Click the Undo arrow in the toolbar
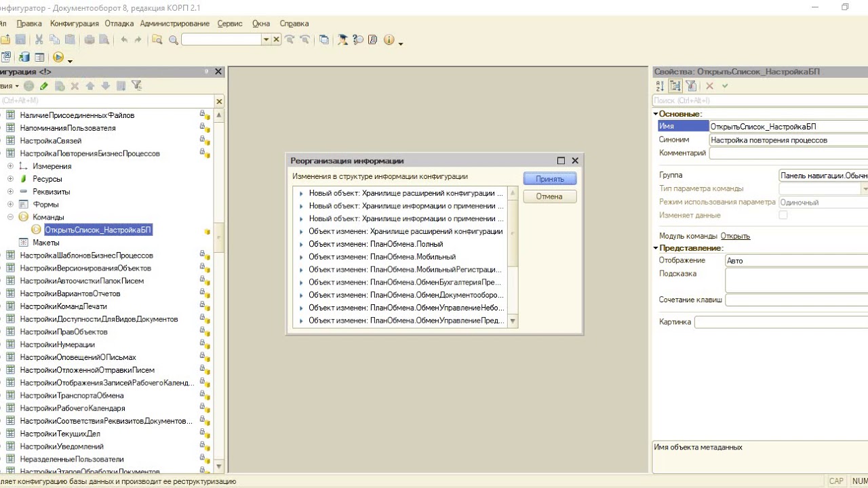This screenshot has width=868, height=488. pos(124,40)
